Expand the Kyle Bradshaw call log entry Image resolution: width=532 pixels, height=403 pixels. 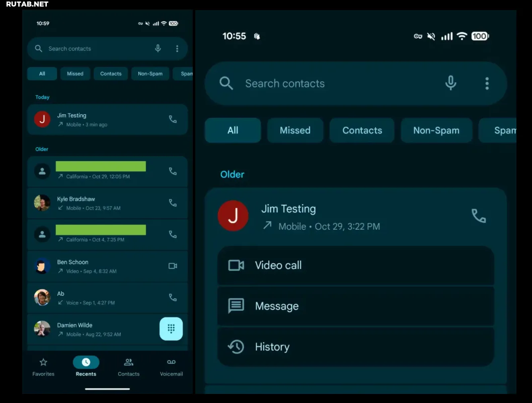[x=107, y=203]
